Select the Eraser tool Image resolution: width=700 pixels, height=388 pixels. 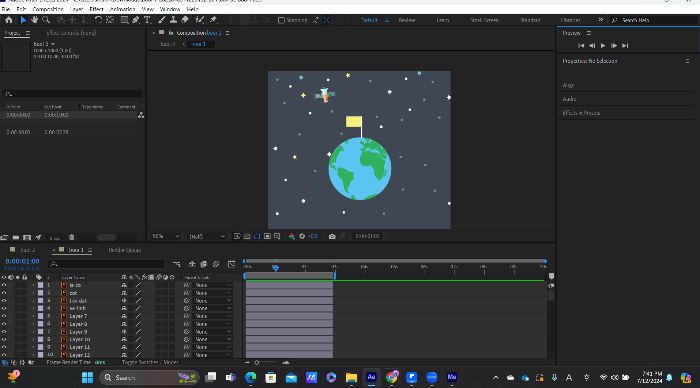point(185,20)
